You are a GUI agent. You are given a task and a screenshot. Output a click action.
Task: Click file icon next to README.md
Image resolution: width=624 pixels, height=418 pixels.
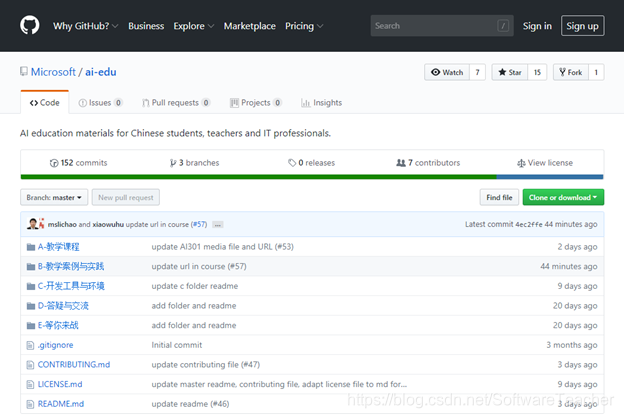[x=30, y=404]
